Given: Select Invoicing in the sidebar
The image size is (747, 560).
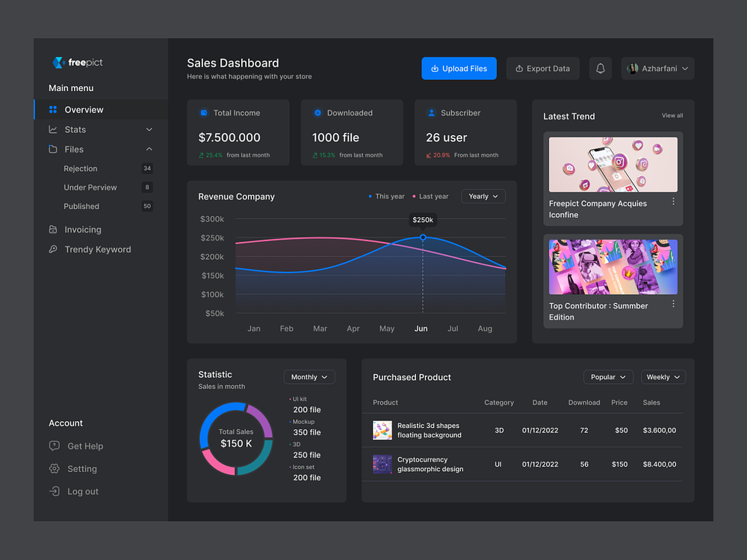Looking at the screenshot, I should click(82, 230).
